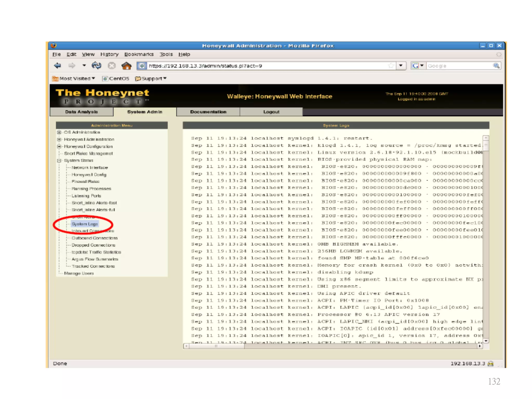Open the search engine selector dropdown
532x399 pixels.
click(422, 66)
